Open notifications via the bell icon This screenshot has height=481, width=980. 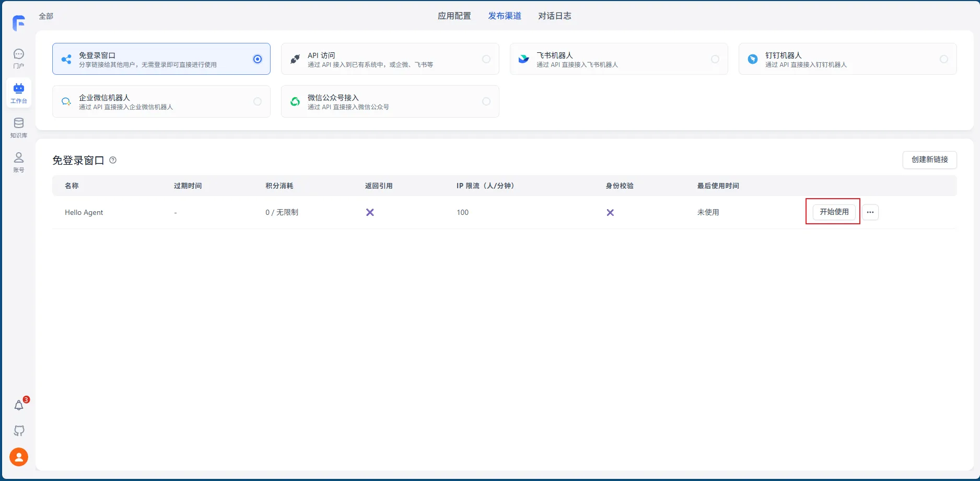[19, 405]
